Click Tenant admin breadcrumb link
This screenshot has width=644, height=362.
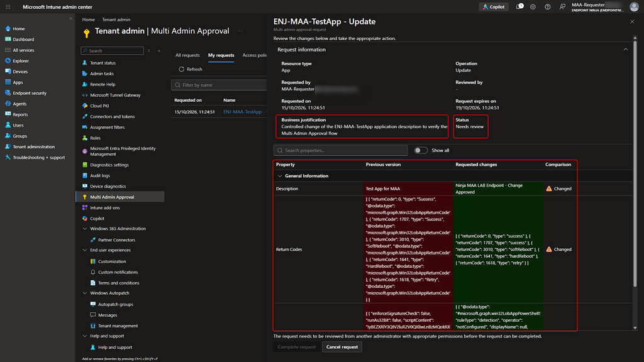[116, 19]
